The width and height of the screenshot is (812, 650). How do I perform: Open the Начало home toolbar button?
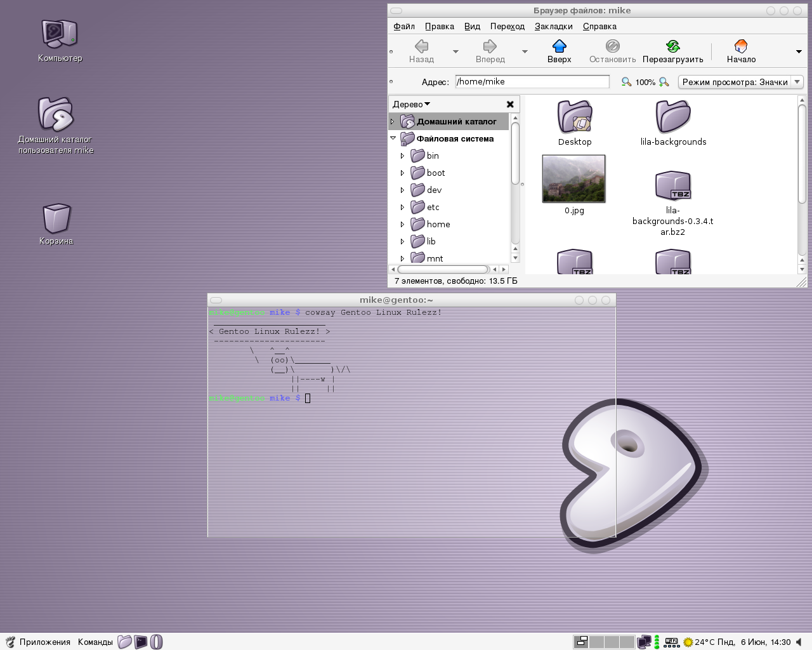(x=741, y=51)
